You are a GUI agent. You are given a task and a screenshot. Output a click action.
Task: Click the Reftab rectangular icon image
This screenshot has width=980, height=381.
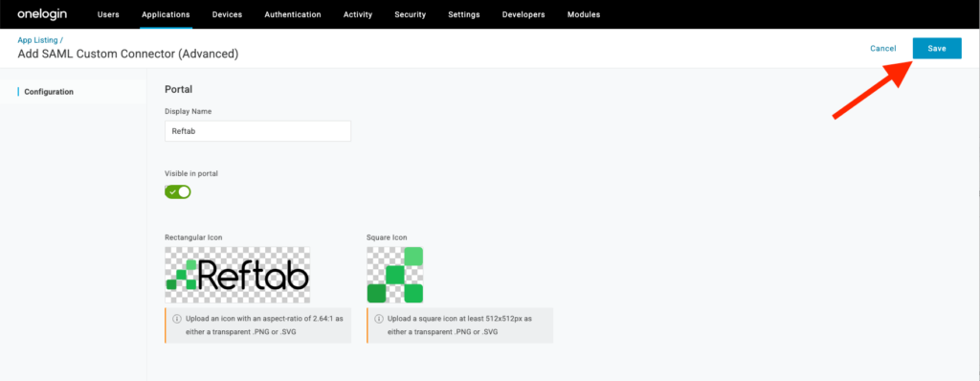pos(237,275)
